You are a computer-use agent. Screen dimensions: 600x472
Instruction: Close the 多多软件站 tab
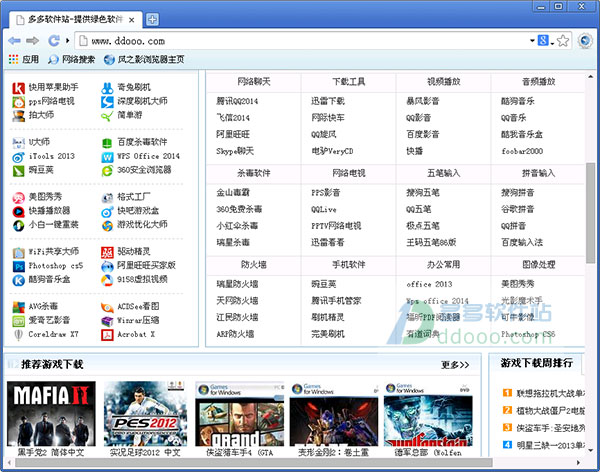[x=131, y=20]
